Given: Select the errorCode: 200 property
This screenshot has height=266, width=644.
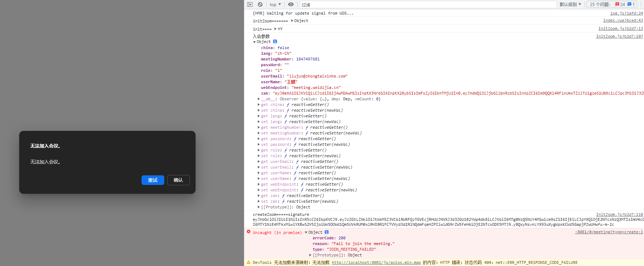Looking at the screenshot, I should (x=329, y=238).
